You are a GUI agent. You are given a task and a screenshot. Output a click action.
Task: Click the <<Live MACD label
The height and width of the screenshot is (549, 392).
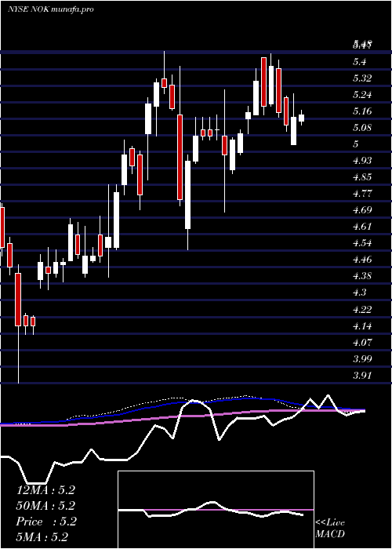point(330,529)
